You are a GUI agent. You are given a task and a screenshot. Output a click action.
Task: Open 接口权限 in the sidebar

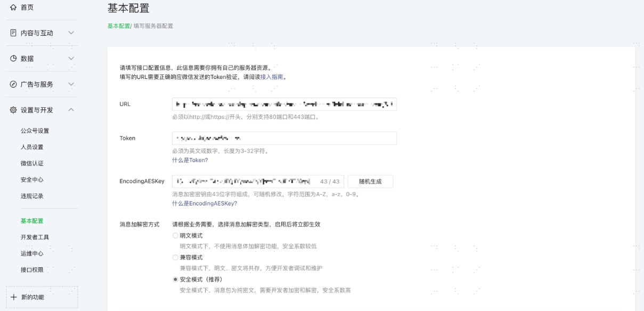32,270
